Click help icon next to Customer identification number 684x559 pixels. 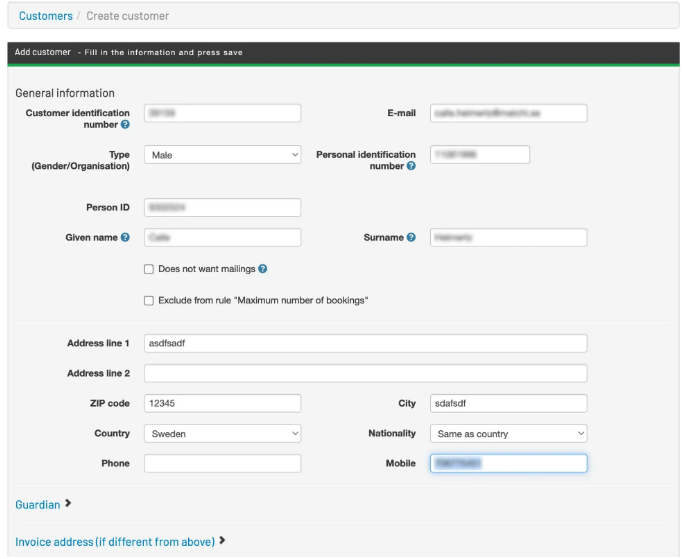tap(125, 125)
